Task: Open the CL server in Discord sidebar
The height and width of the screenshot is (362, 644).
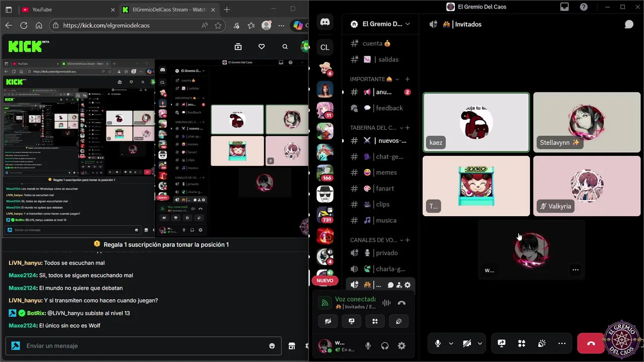Action: [x=325, y=47]
